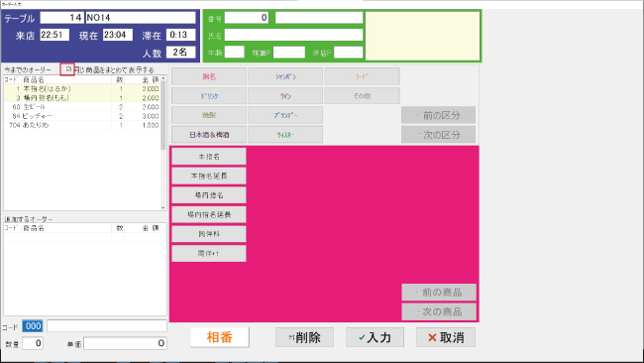
Task: Click the 商品名 column header in 今までのオーダー
Action: click(66, 79)
